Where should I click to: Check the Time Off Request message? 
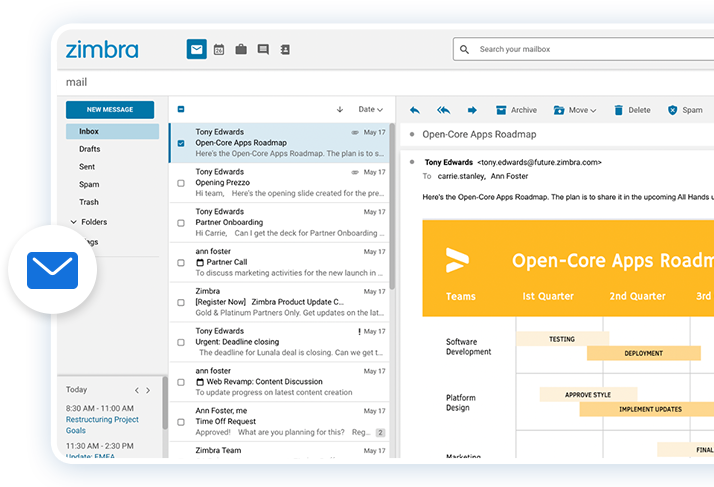coord(181,422)
